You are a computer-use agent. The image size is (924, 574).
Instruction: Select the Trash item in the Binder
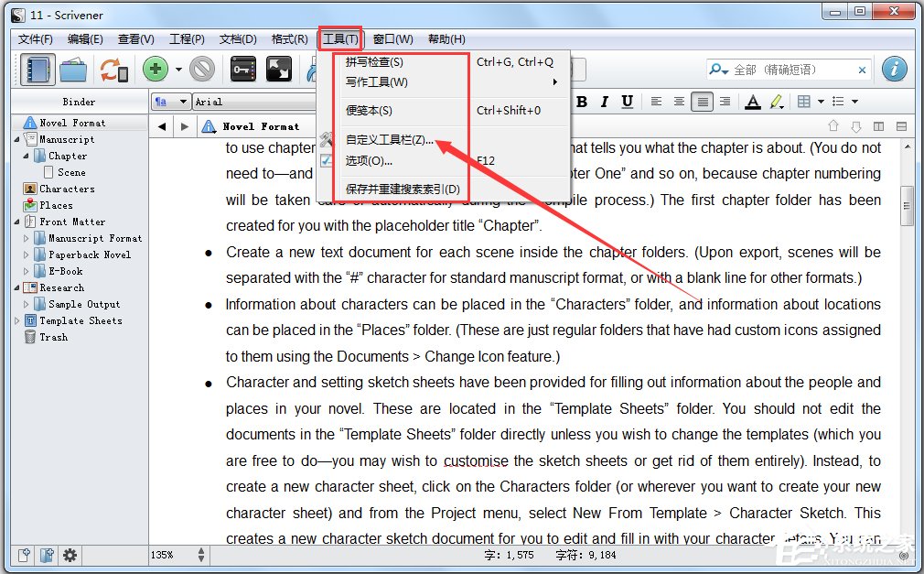tap(53, 338)
